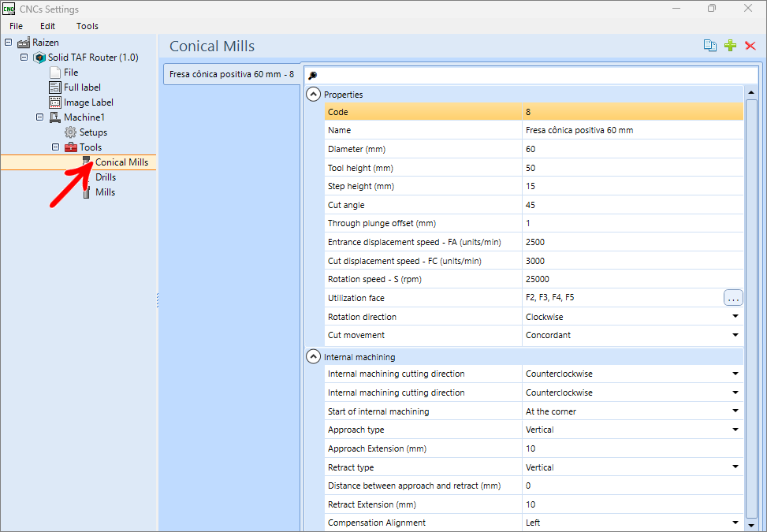The height and width of the screenshot is (532, 767).
Task: Click the Through plunge offset value 1
Action: (632, 224)
